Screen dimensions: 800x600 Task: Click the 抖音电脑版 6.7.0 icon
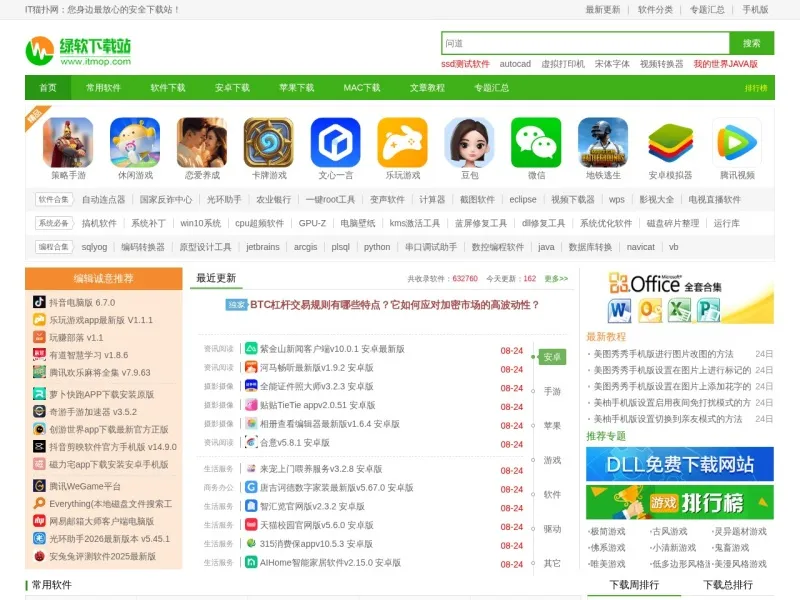coord(39,302)
